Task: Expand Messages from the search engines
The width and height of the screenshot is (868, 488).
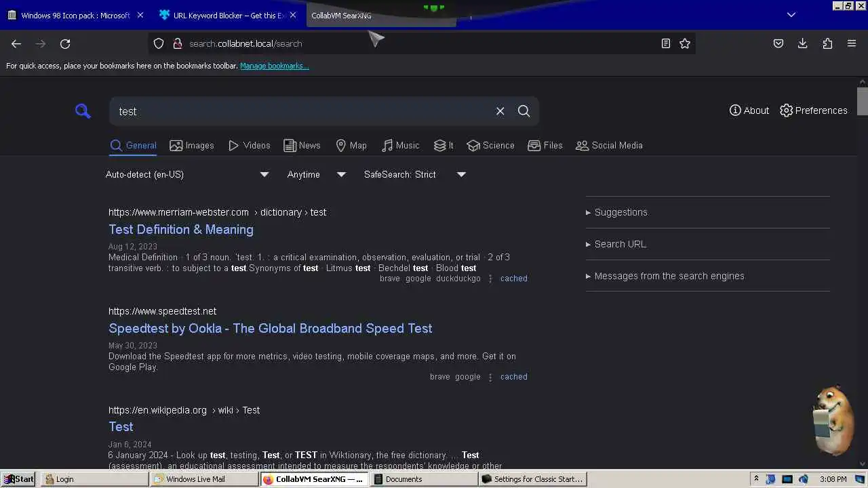Action: click(x=665, y=276)
